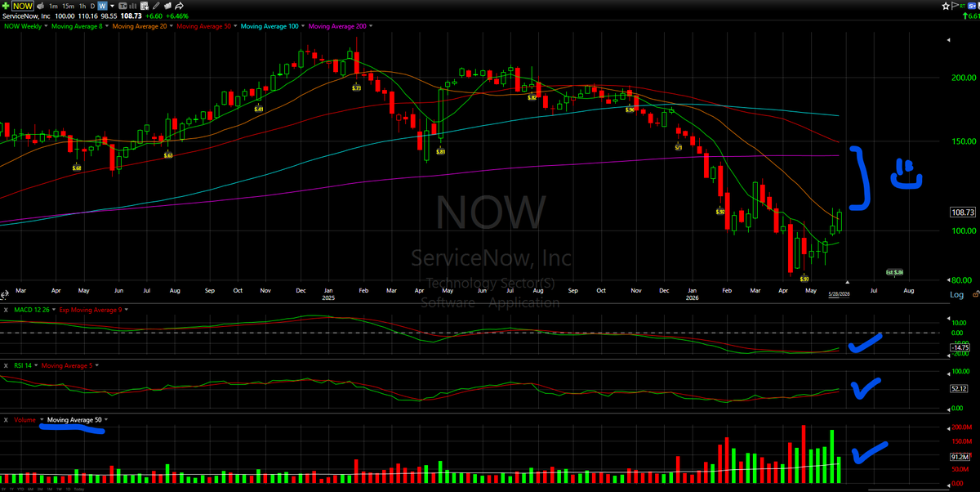Click the share arrow icon
The height and width of the screenshot is (492, 980).
pyautogui.click(x=180, y=6)
